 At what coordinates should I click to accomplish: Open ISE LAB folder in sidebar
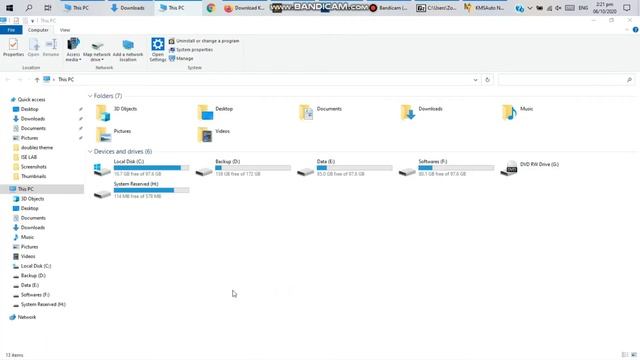(x=29, y=157)
